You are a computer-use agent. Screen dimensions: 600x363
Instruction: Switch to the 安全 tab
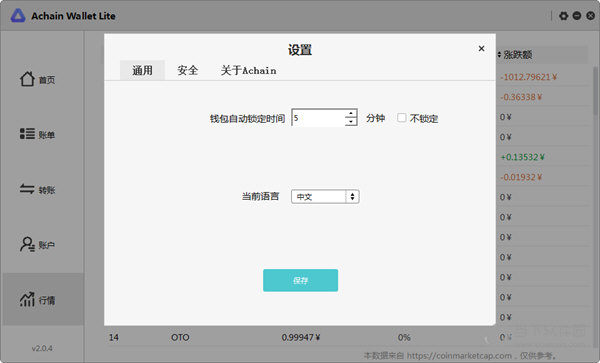coord(188,70)
